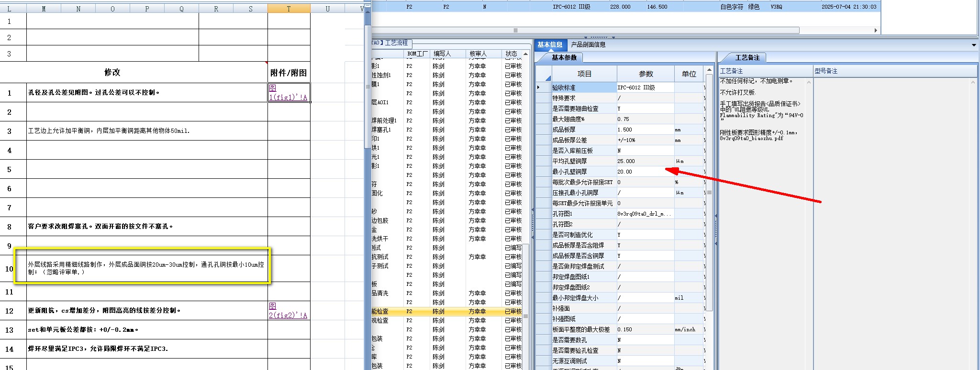
Task: Select the 无源互调测试 parameter row
Action: click(620, 361)
